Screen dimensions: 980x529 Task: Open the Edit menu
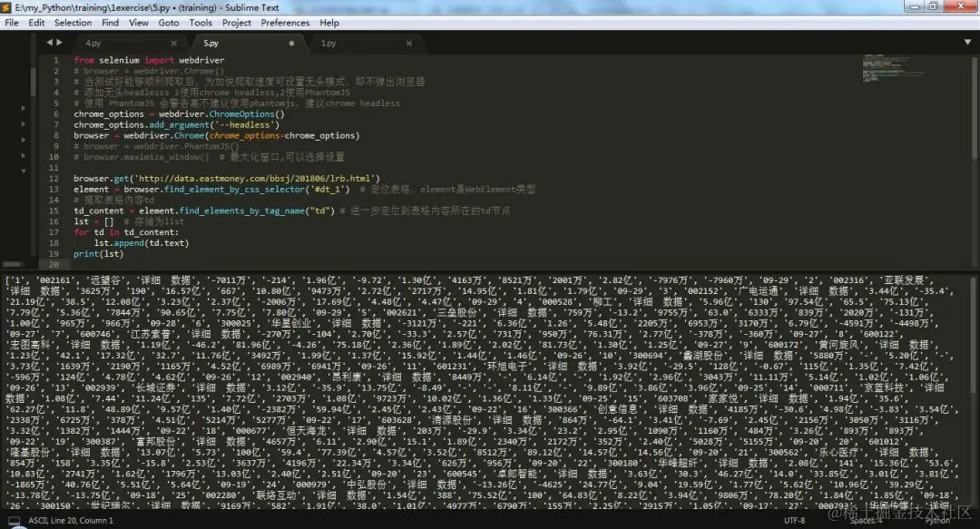(x=36, y=23)
